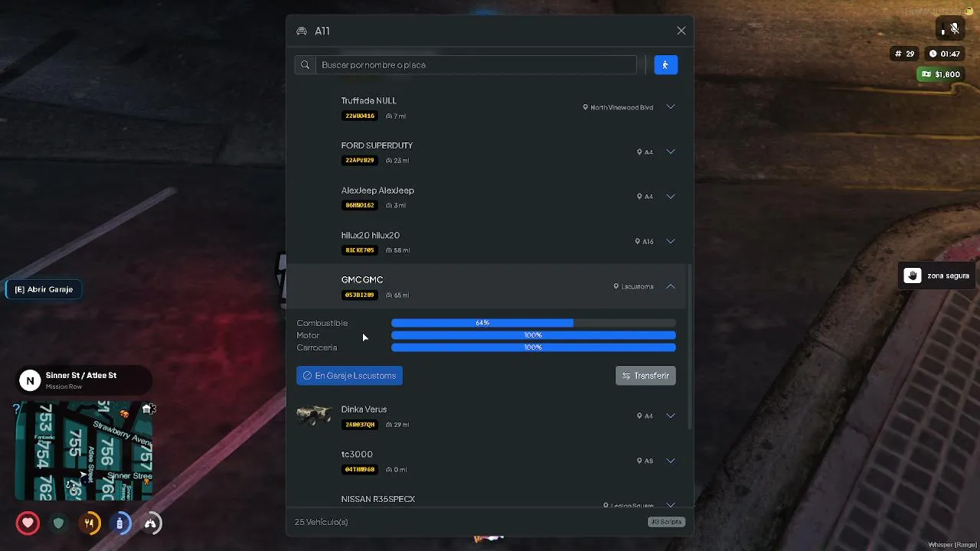Expand the Dinka Verus vehicle details
Screen dimensions: 980x551
[x=671, y=416]
